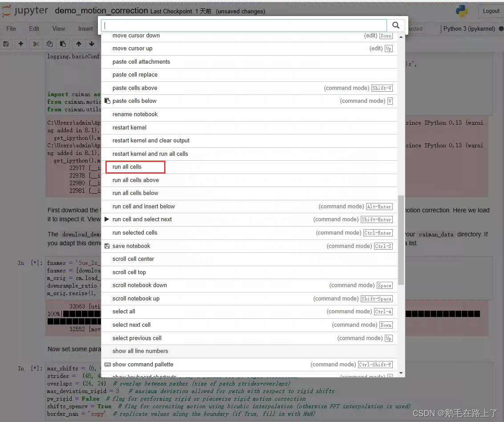Click scrollbar down arrow in command list
Viewport: 504px width, 422px height.
401,373
